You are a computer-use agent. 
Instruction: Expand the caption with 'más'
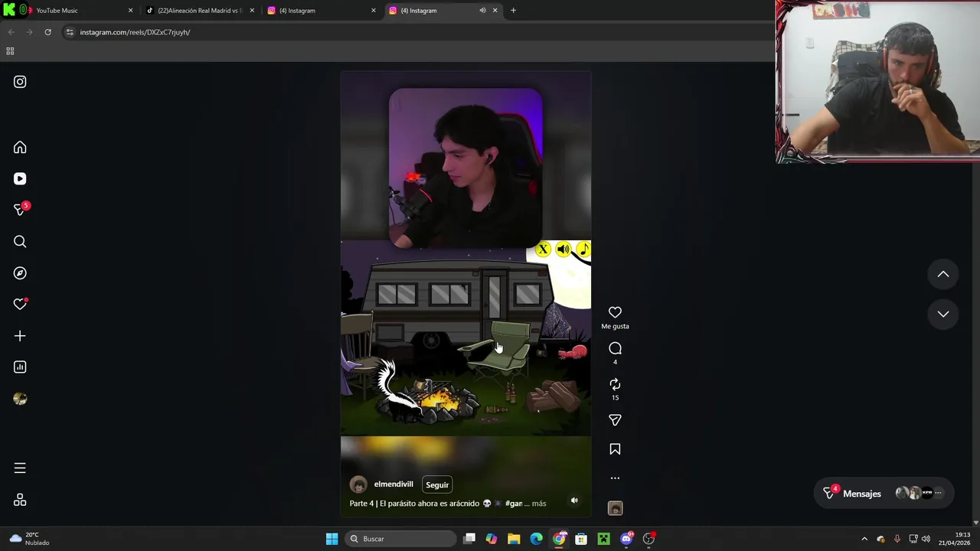coord(539,504)
